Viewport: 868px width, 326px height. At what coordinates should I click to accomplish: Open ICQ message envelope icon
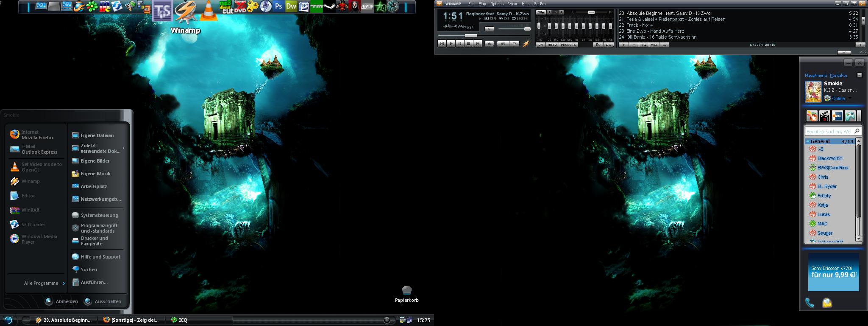[x=827, y=303]
